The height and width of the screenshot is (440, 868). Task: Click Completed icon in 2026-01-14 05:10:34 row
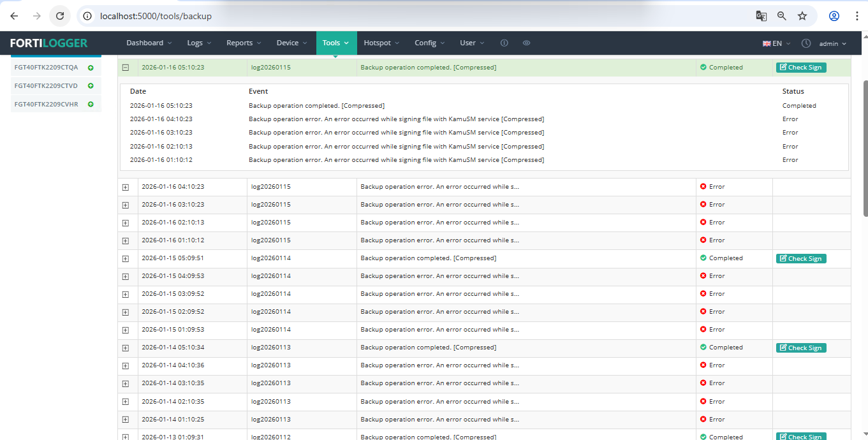coord(703,348)
